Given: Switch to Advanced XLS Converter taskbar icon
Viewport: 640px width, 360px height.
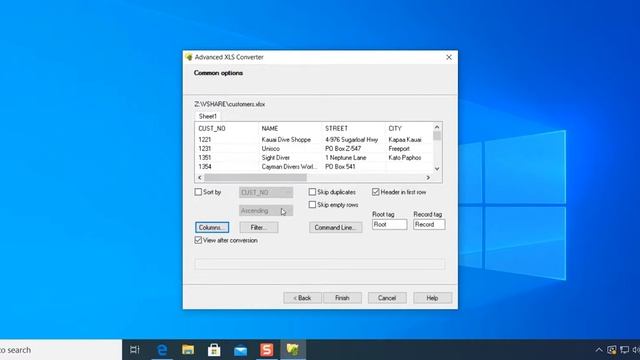Looking at the screenshot, I should pos(293,350).
